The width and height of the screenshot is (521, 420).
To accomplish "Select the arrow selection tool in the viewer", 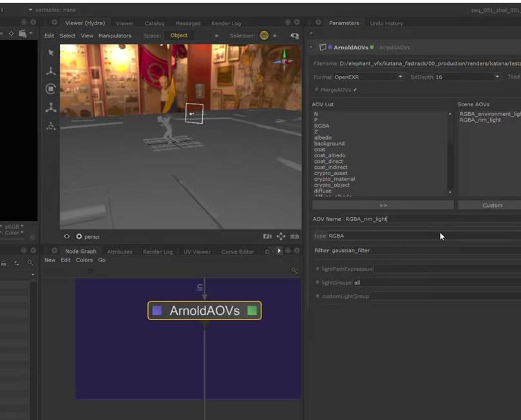I will 50,53.
